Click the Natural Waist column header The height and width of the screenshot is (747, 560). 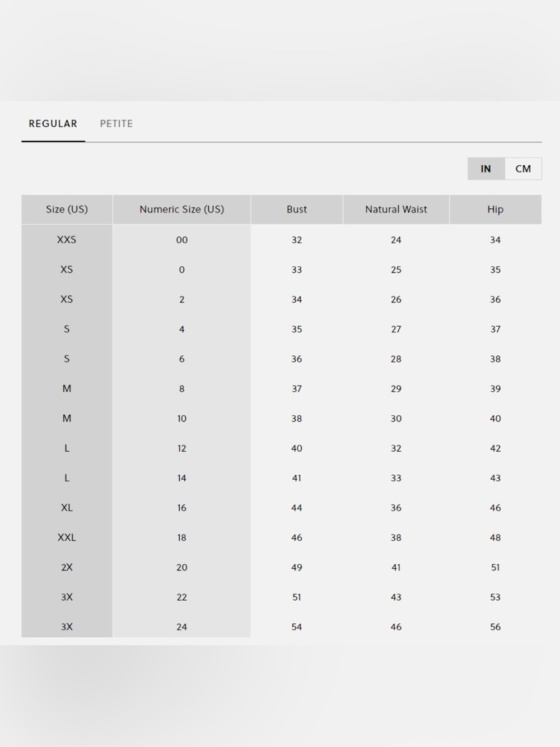[396, 209]
